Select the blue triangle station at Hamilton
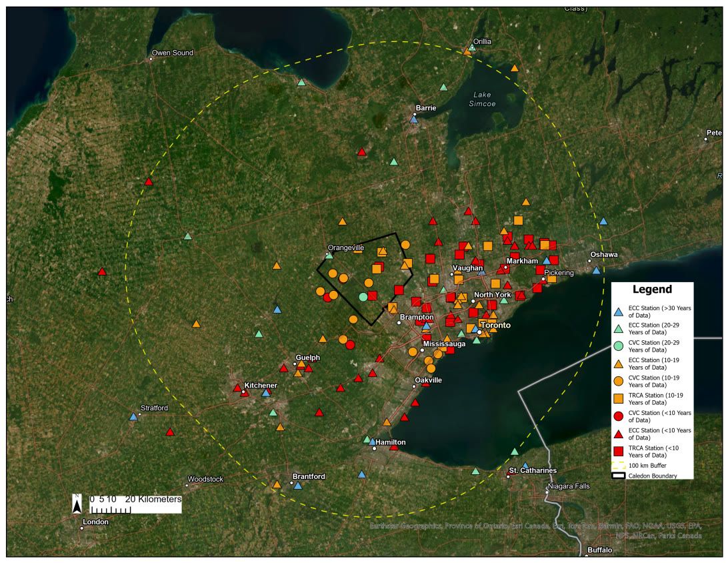This screenshot has height=563, width=728. coord(373,442)
